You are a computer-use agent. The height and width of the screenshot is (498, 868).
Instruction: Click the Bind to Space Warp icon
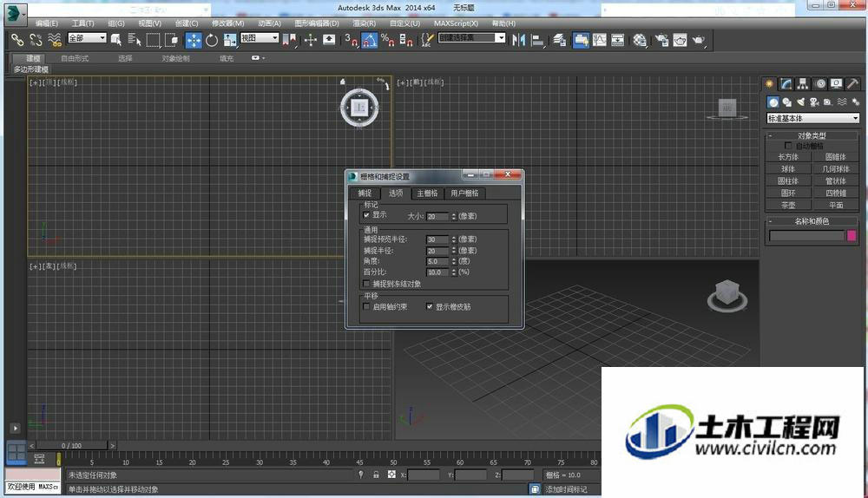tap(54, 40)
